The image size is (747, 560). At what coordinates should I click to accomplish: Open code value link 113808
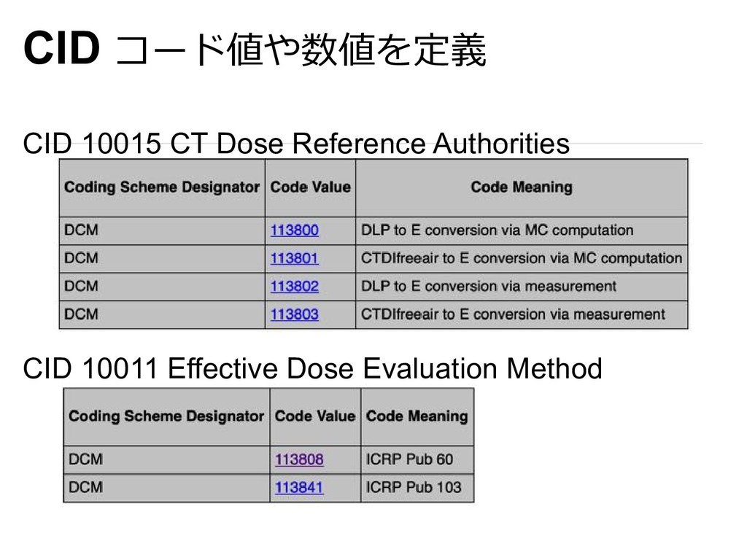(299, 459)
